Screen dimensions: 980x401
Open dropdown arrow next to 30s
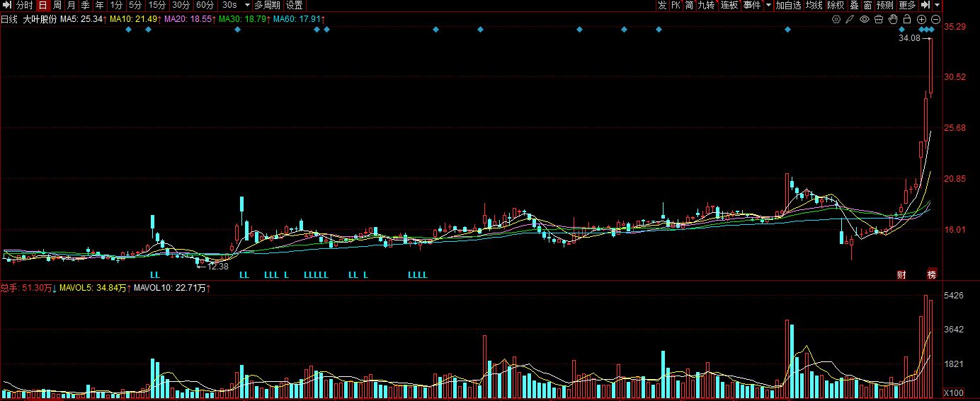(247, 5)
